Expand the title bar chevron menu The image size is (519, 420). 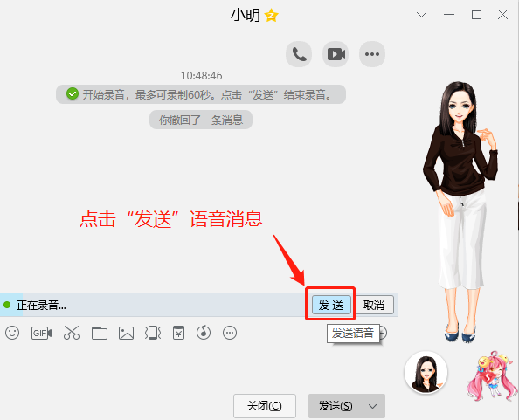(x=421, y=15)
